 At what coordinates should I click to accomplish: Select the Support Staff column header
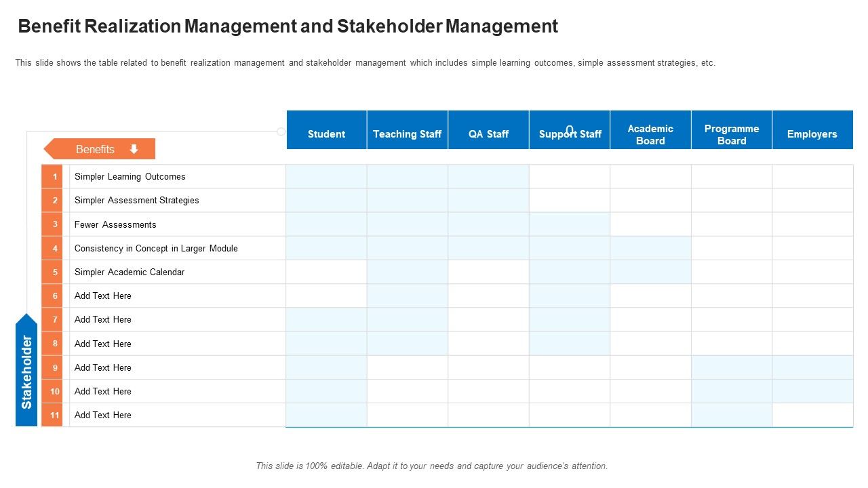(570, 129)
